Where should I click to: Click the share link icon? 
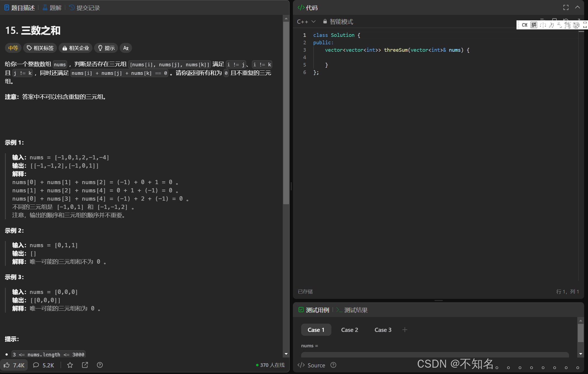click(85, 365)
